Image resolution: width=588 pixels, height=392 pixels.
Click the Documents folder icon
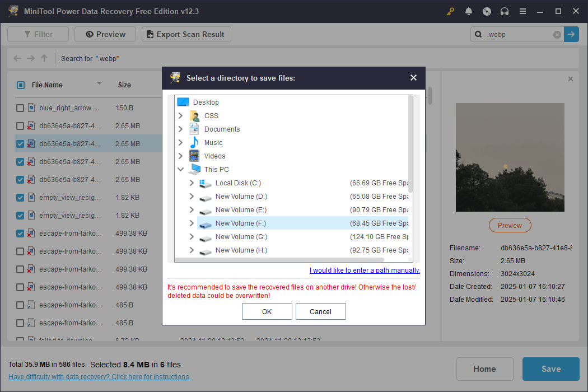coord(194,129)
